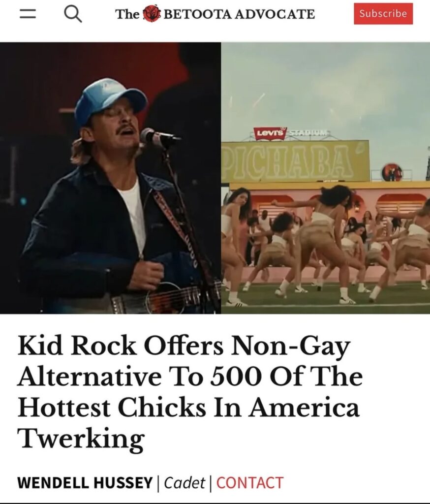This screenshot has height=504, width=430.
Task: Click the Cadet author role label
Action: tap(184, 483)
